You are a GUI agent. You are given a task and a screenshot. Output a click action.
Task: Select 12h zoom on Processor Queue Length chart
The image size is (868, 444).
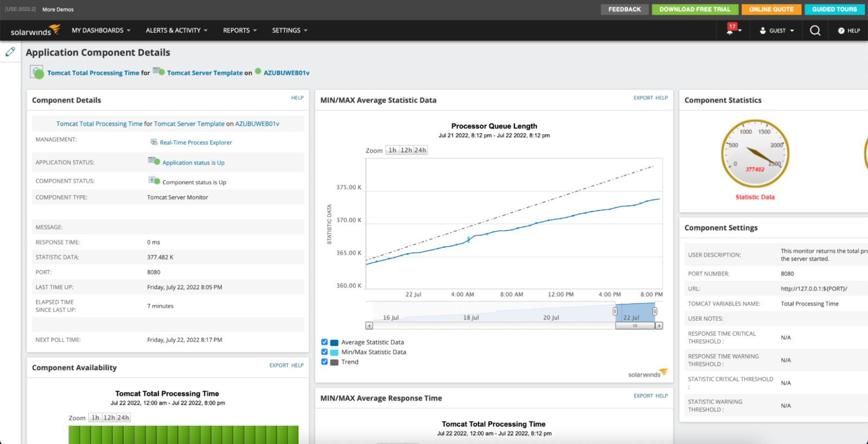406,150
